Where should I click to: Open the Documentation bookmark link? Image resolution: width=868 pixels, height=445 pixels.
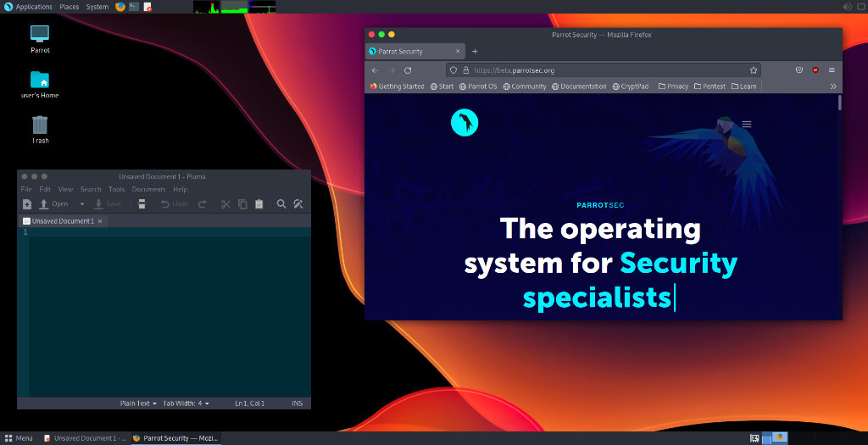(579, 86)
